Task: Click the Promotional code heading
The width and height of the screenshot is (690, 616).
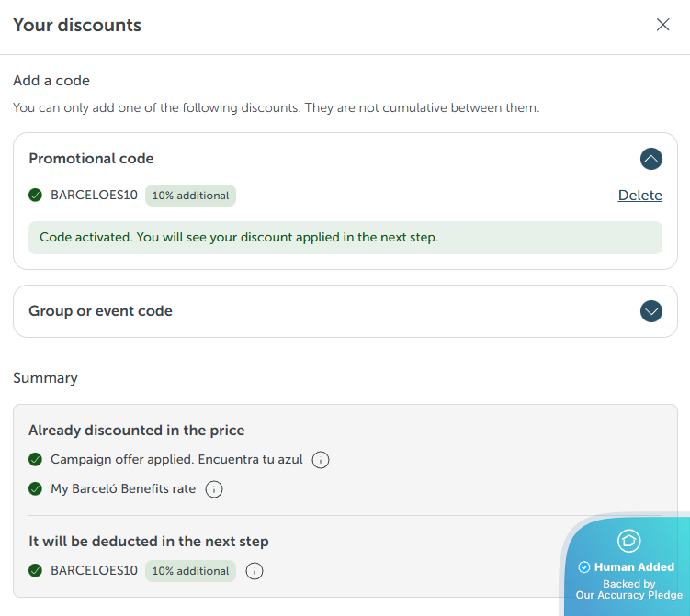Action: tap(91, 159)
